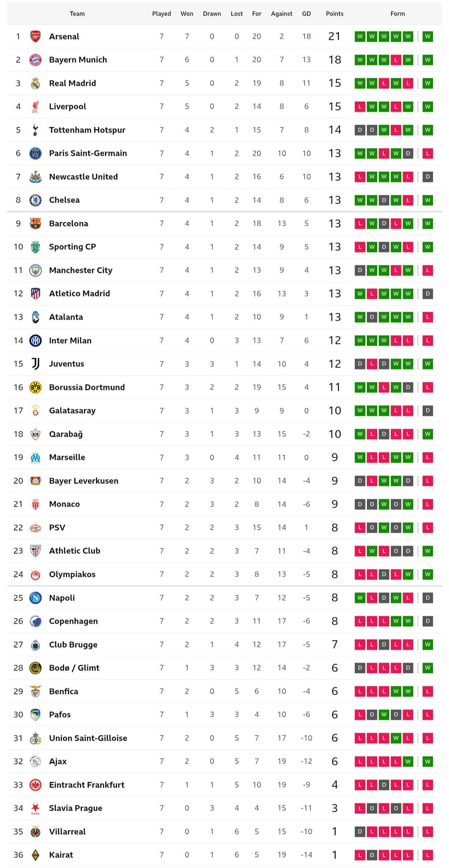Image resolution: width=449 pixels, height=868 pixels.
Task: Click Newcastle United's latest grey D form box
Action: 428,176
